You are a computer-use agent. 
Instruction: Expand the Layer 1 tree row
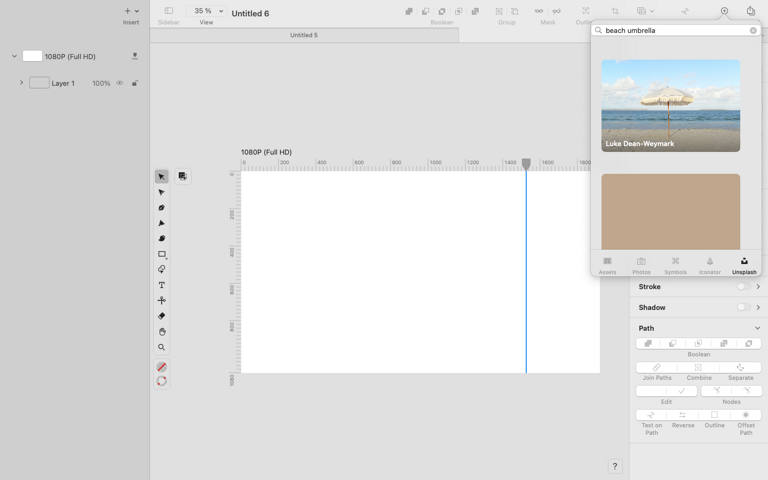[x=21, y=83]
